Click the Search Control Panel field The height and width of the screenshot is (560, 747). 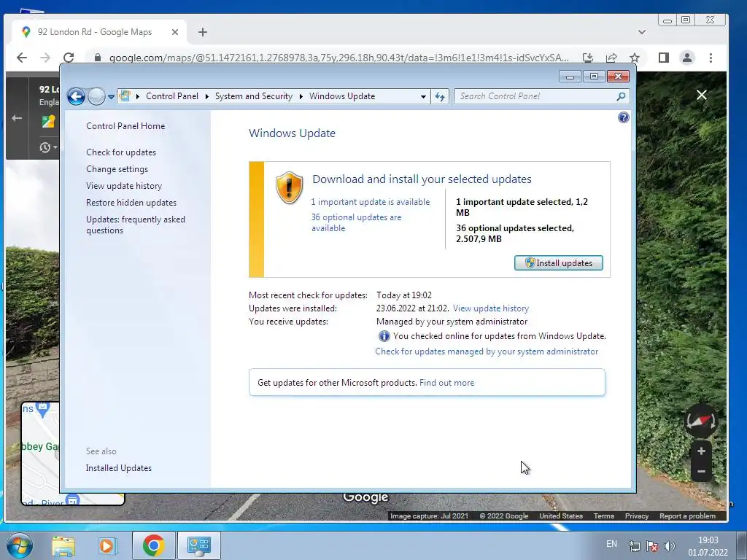[x=542, y=96]
